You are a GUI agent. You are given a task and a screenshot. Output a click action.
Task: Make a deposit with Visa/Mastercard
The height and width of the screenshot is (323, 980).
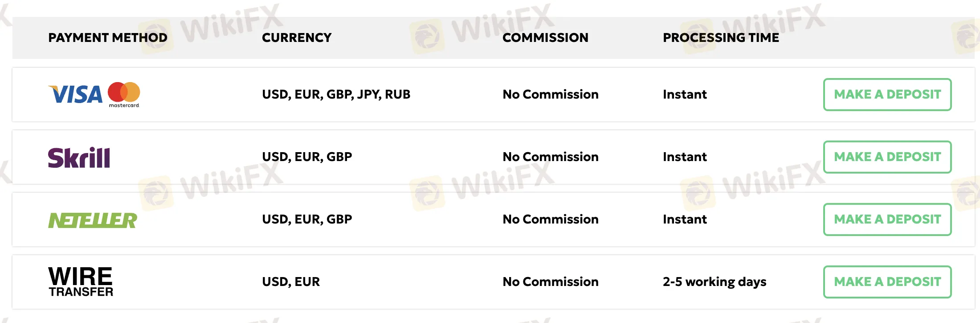887,95
